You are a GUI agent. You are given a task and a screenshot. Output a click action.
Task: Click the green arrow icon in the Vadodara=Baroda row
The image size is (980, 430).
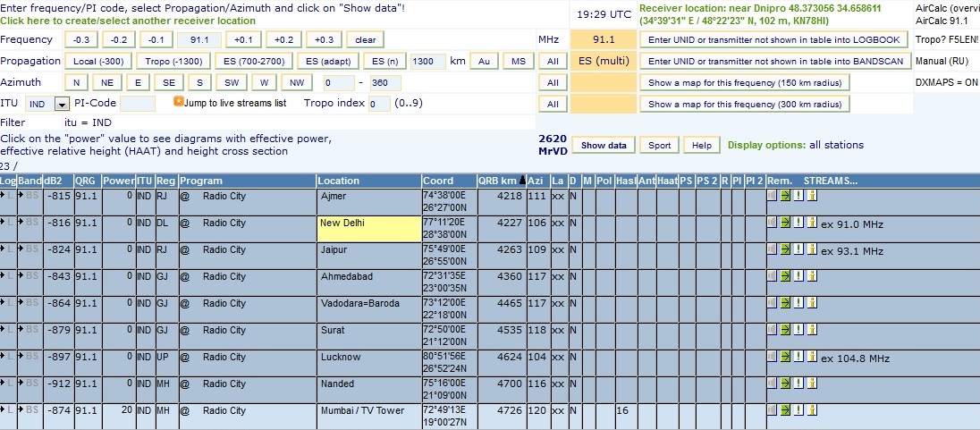[x=785, y=303]
